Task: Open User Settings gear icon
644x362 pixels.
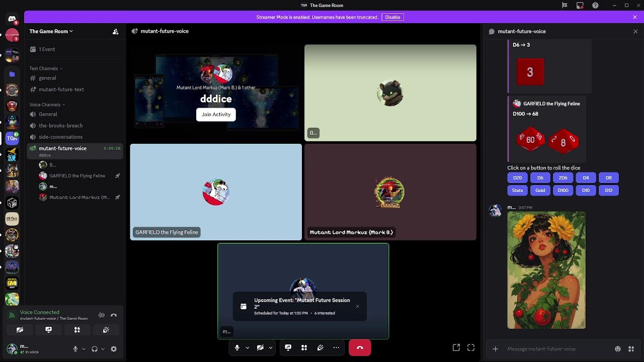Action: (114, 349)
